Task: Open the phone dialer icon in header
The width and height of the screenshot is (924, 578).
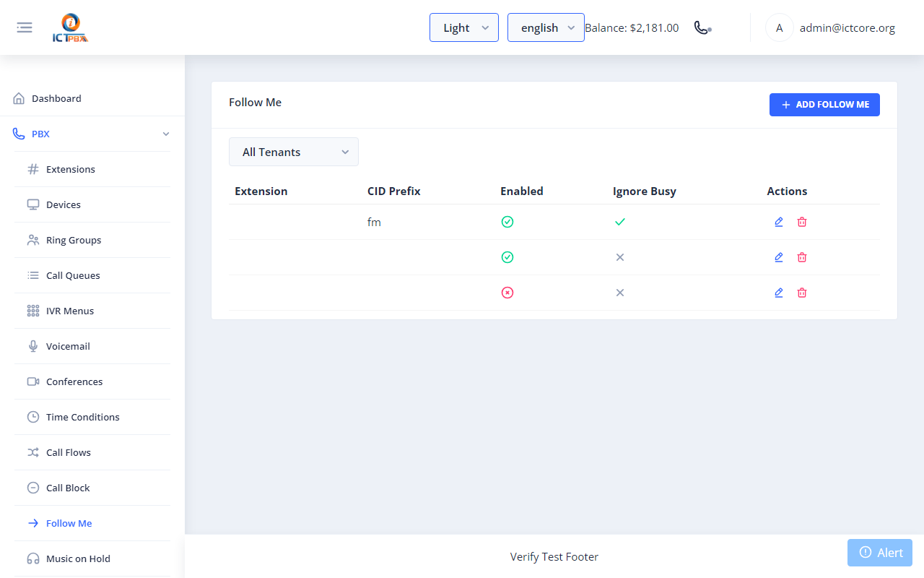Action: tap(702, 27)
